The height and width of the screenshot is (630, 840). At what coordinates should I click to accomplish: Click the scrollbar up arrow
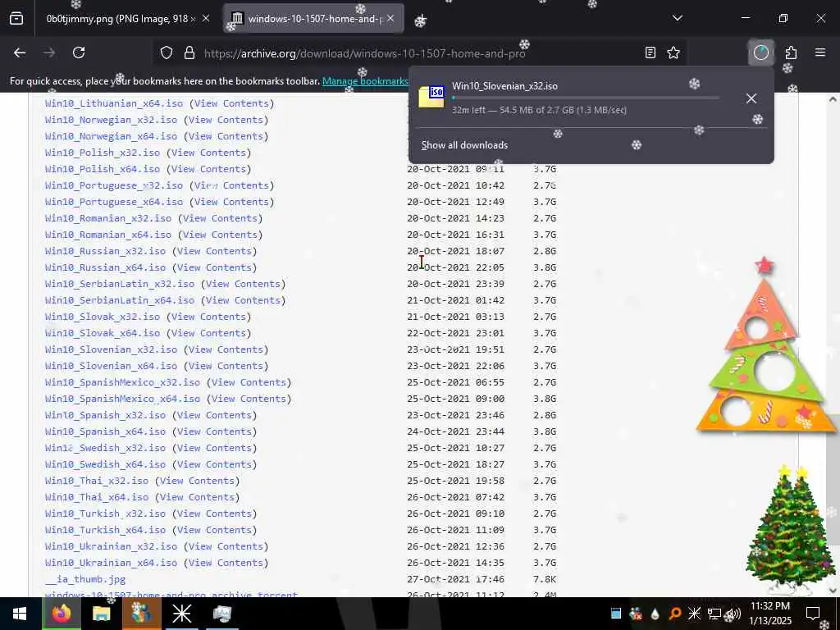click(833, 99)
